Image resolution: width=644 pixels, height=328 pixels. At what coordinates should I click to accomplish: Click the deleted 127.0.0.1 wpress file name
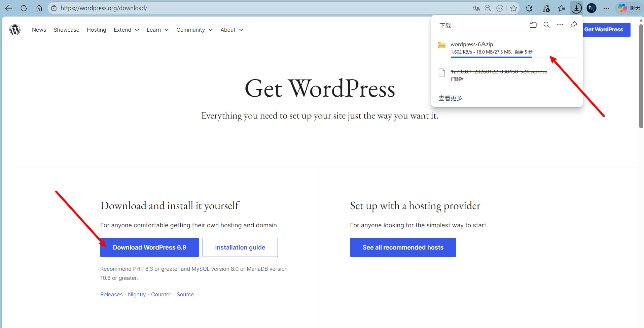click(499, 72)
